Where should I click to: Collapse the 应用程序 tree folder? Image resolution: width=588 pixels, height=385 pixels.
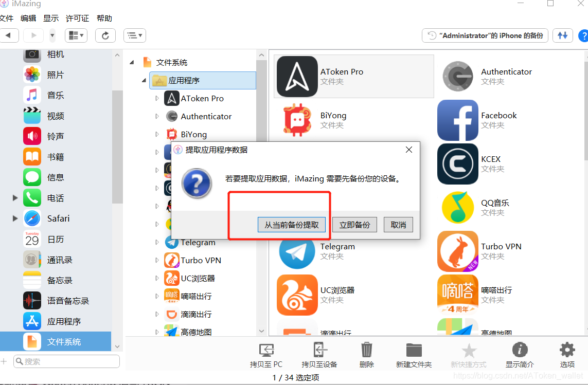click(x=144, y=81)
